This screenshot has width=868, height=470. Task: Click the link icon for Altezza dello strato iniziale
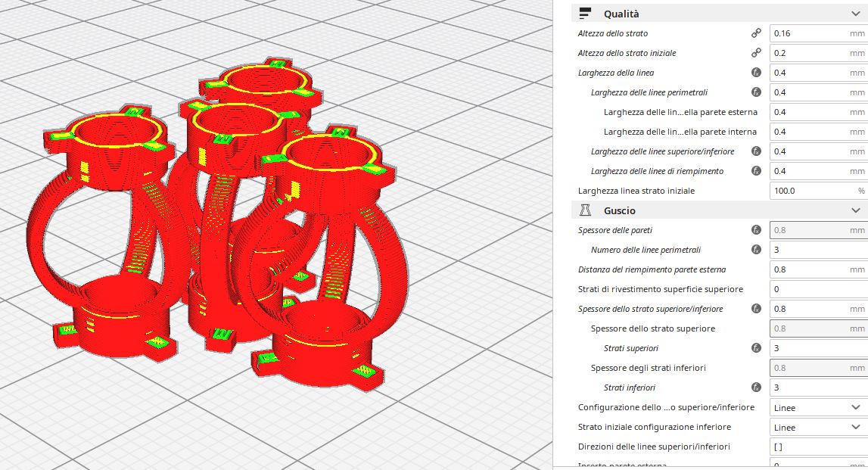tap(756, 53)
